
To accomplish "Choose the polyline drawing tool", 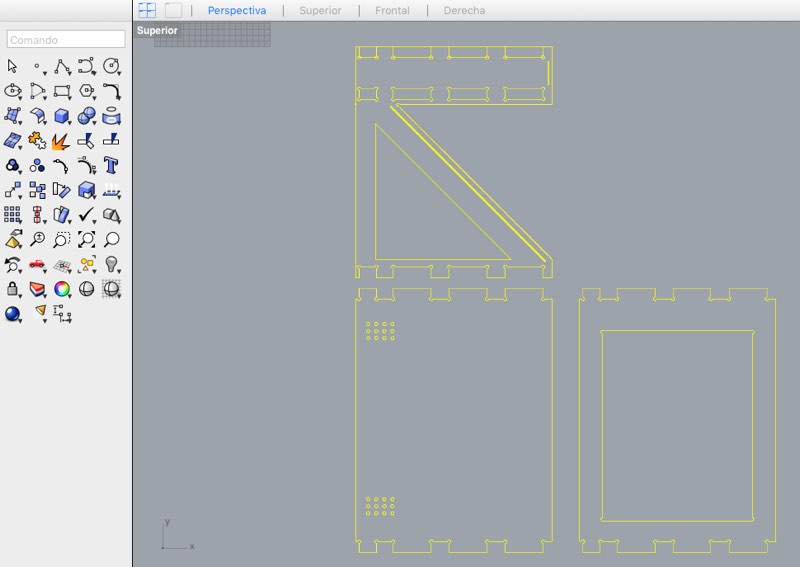I will tap(62, 66).
